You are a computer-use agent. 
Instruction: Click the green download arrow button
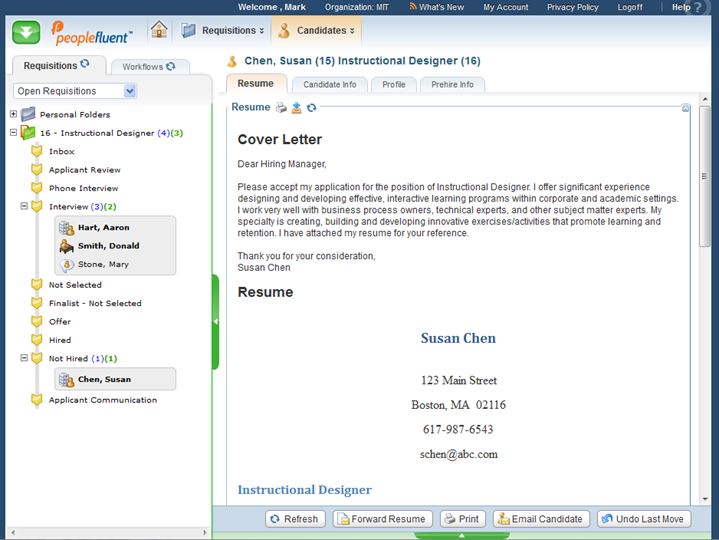coord(26,31)
